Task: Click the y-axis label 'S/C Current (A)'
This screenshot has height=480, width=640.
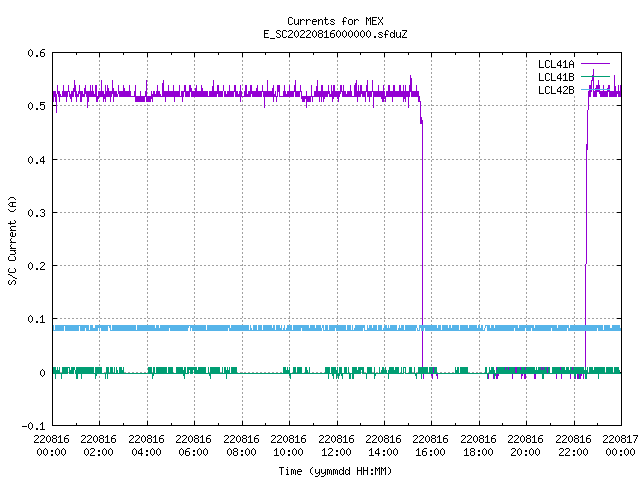Action: tap(12, 241)
